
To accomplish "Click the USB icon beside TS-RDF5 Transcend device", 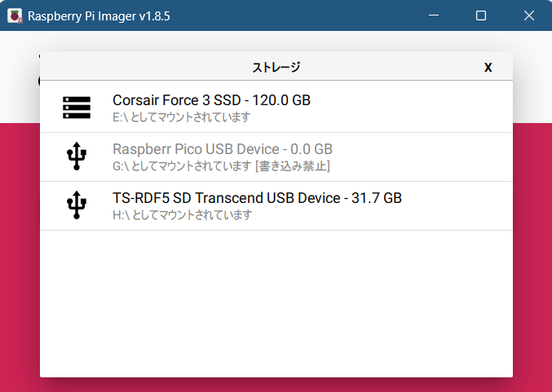I will click(77, 205).
